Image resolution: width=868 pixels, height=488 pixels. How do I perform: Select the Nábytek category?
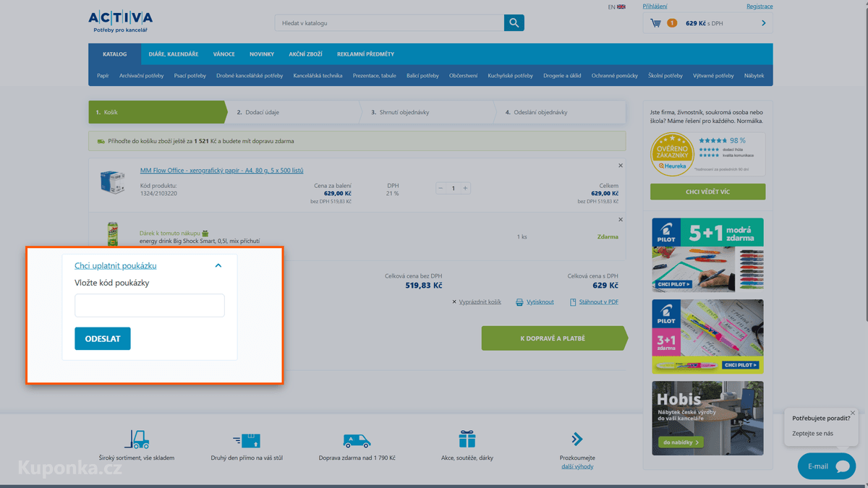[x=754, y=76]
